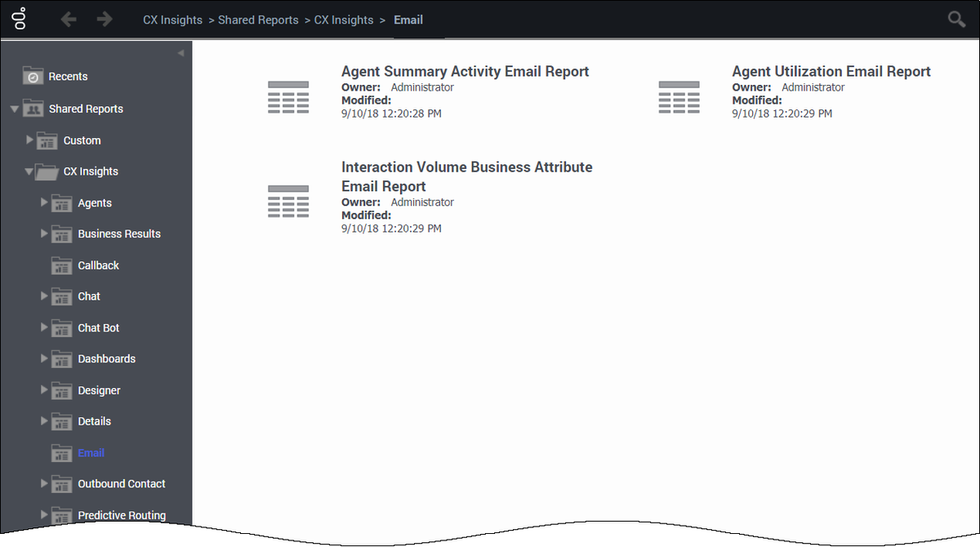Click Interaction Volume Business Attribute report grid icon
The width and height of the screenshot is (980, 547).
pyautogui.click(x=288, y=201)
